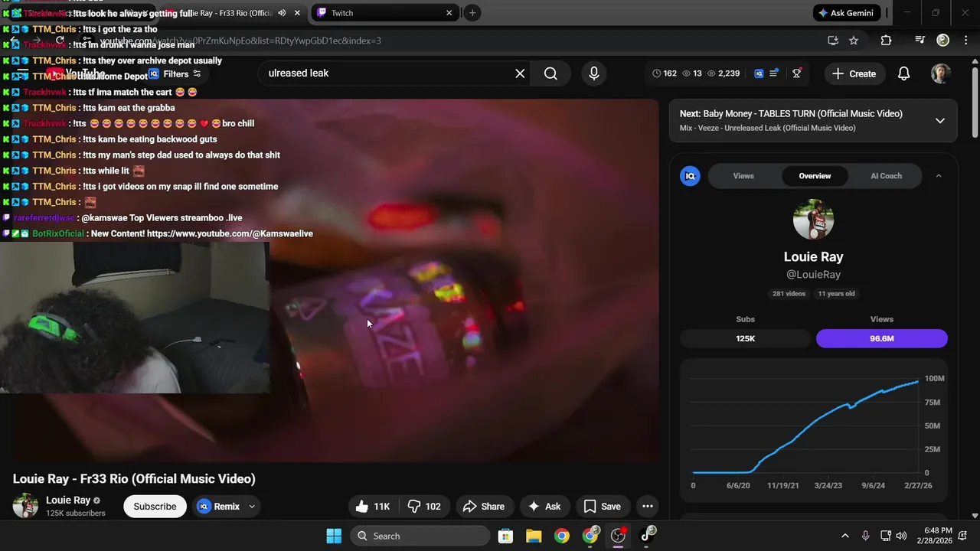
Task: Open the vidIQ list icon with blue dot
Action: point(774,73)
